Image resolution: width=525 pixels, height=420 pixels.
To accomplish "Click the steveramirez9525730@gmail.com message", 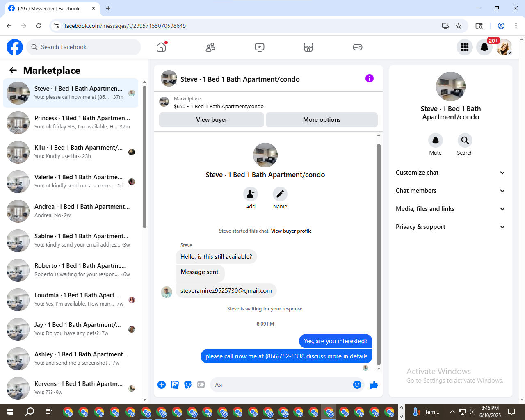I will 226,291.
